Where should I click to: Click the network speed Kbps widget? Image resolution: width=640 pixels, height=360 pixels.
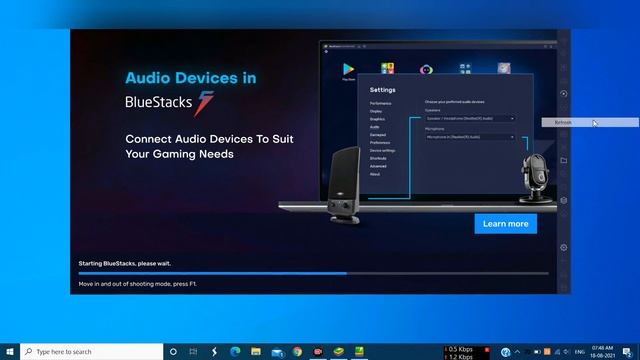pyautogui.click(x=467, y=353)
